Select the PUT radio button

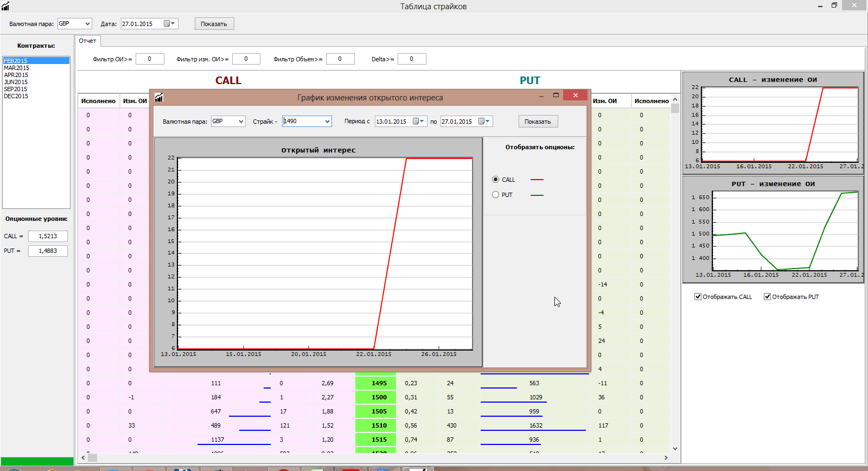tap(495, 195)
